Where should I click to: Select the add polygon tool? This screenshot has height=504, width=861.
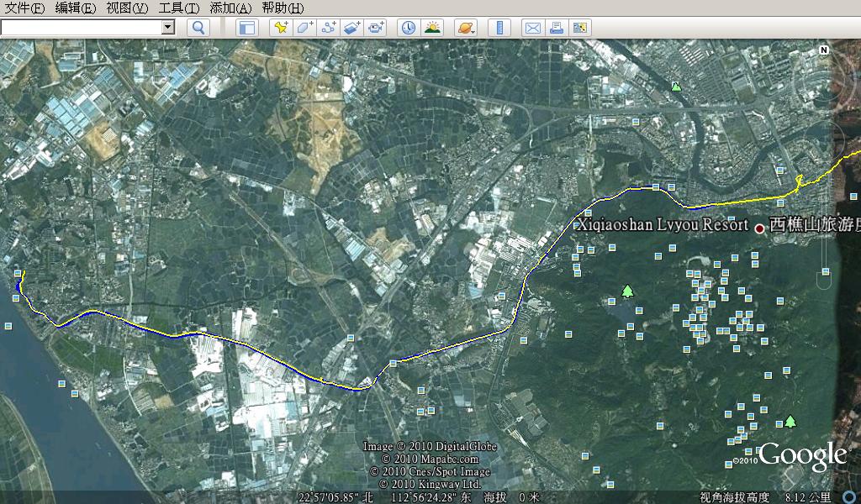click(304, 28)
